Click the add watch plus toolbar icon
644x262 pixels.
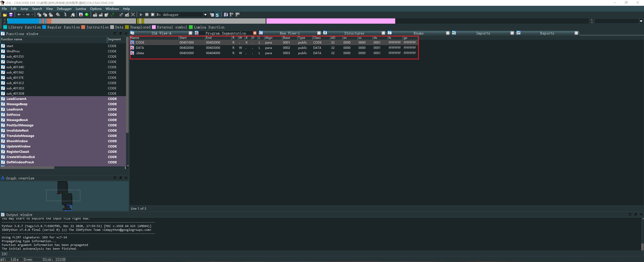[231, 15]
